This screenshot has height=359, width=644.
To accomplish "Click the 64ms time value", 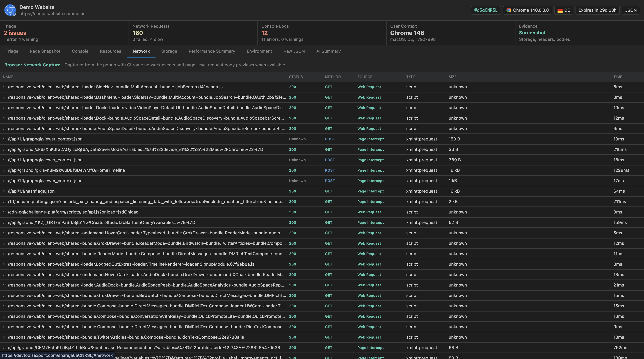I will (619, 191).
